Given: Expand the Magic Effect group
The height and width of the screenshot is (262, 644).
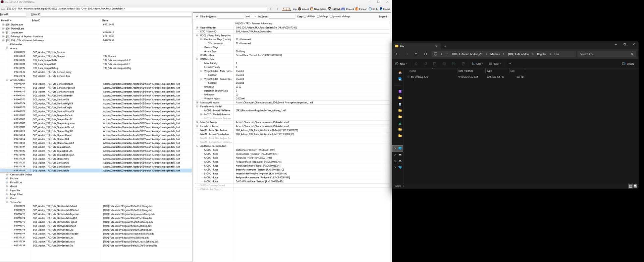Looking at the screenshot, I should [x=7, y=194].
